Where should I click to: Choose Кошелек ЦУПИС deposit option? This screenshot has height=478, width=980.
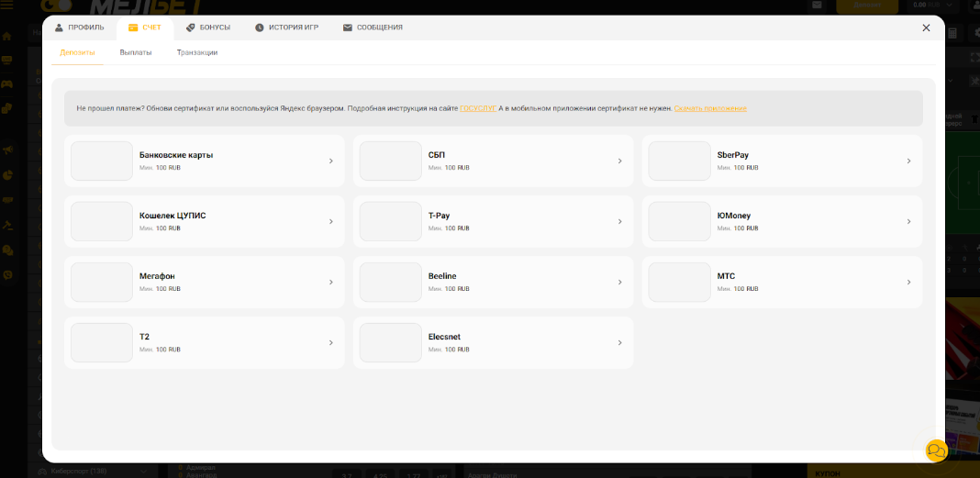click(x=204, y=221)
